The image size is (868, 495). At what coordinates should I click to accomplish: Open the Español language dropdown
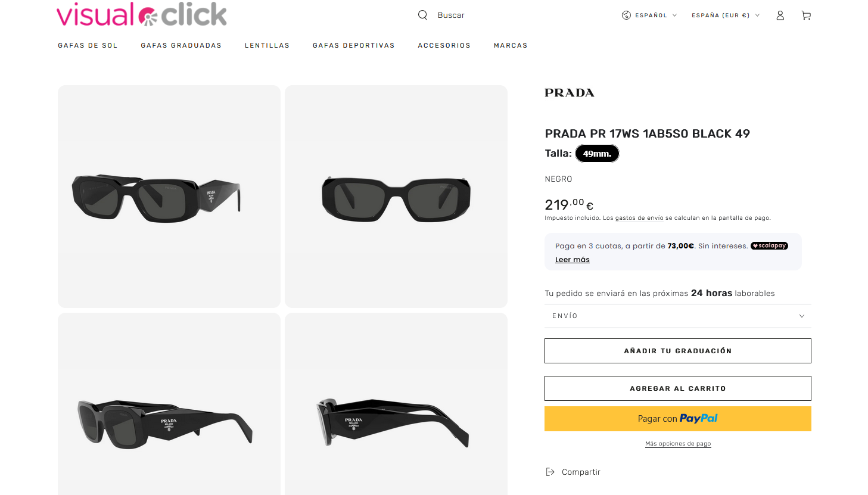pos(651,15)
